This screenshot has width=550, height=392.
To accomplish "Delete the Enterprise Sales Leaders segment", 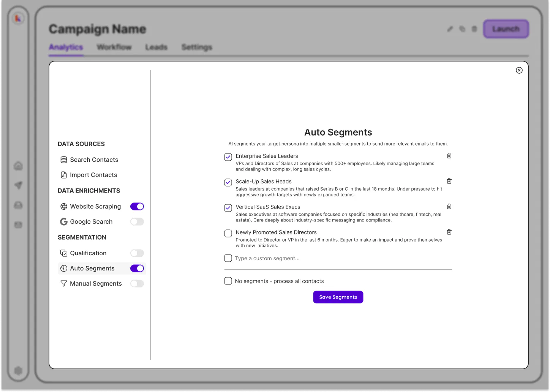I will (449, 156).
